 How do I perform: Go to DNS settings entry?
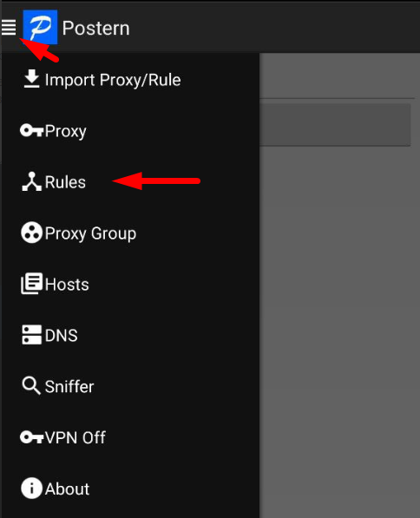(130, 335)
